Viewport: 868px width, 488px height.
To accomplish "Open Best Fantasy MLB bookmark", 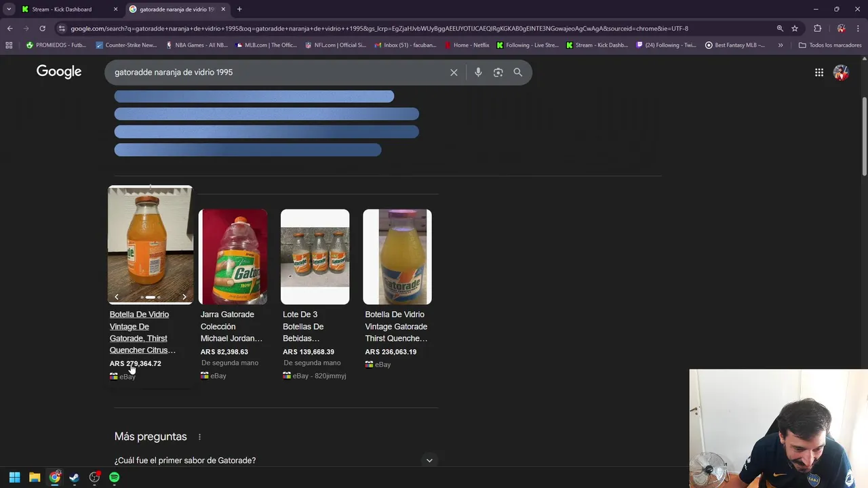I will tap(735, 45).
